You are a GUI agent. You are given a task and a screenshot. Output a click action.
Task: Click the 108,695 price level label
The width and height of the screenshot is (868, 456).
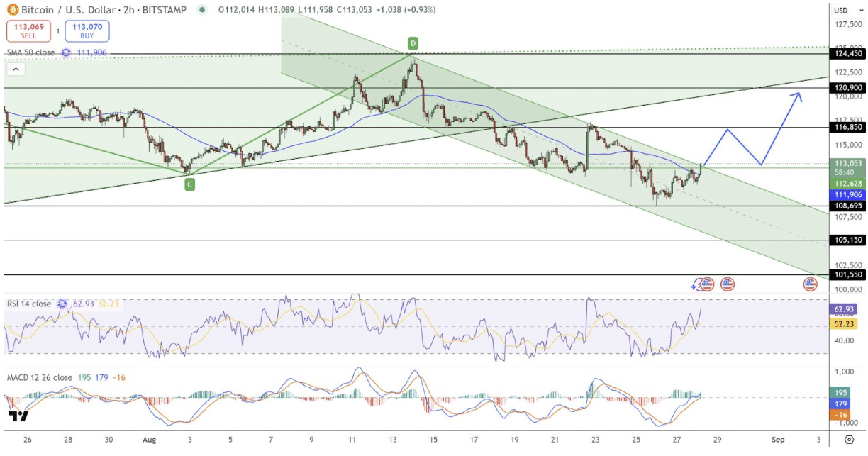coord(847,206)
